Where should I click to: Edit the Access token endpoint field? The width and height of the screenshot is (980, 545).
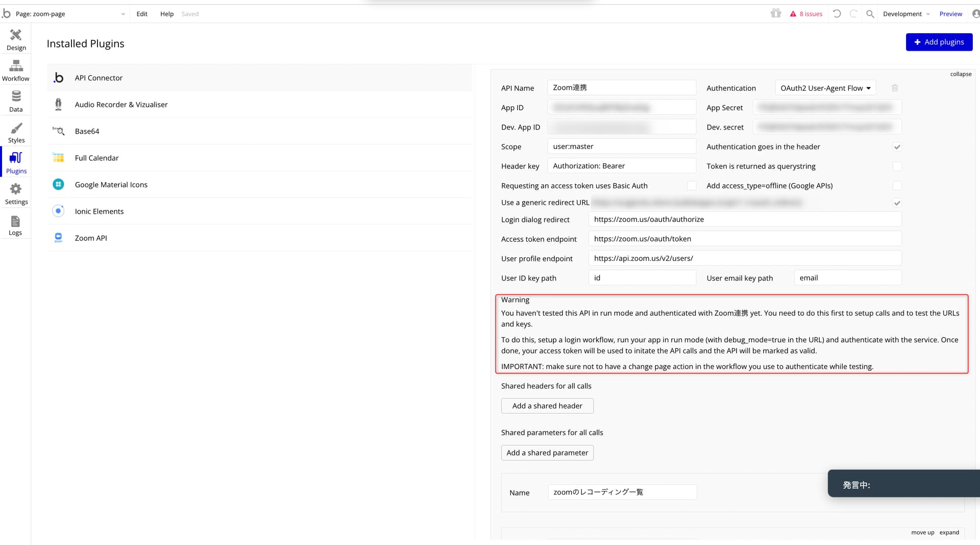(x=745, y=239)
